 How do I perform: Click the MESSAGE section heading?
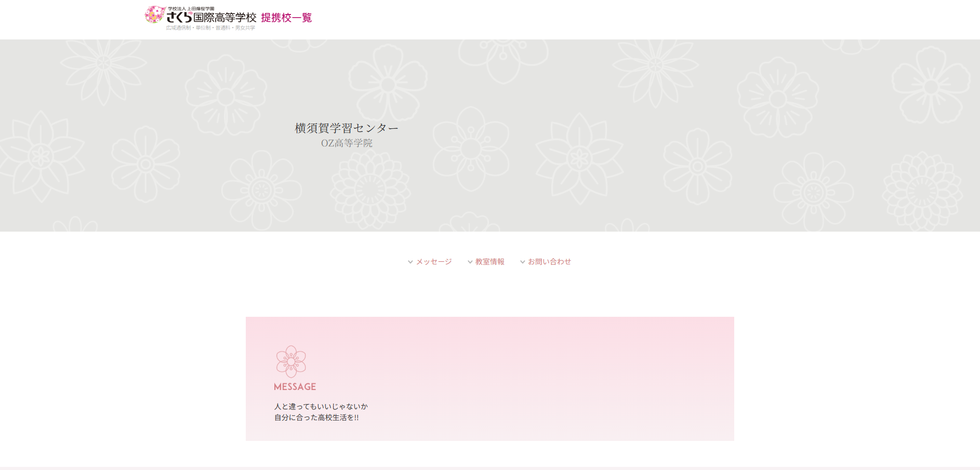pos(295,387)
